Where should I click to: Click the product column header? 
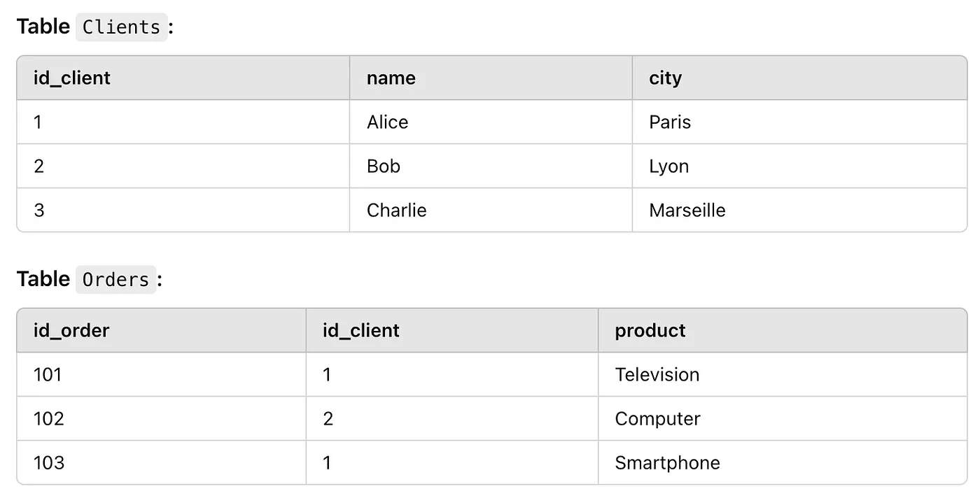click(783, 330)
